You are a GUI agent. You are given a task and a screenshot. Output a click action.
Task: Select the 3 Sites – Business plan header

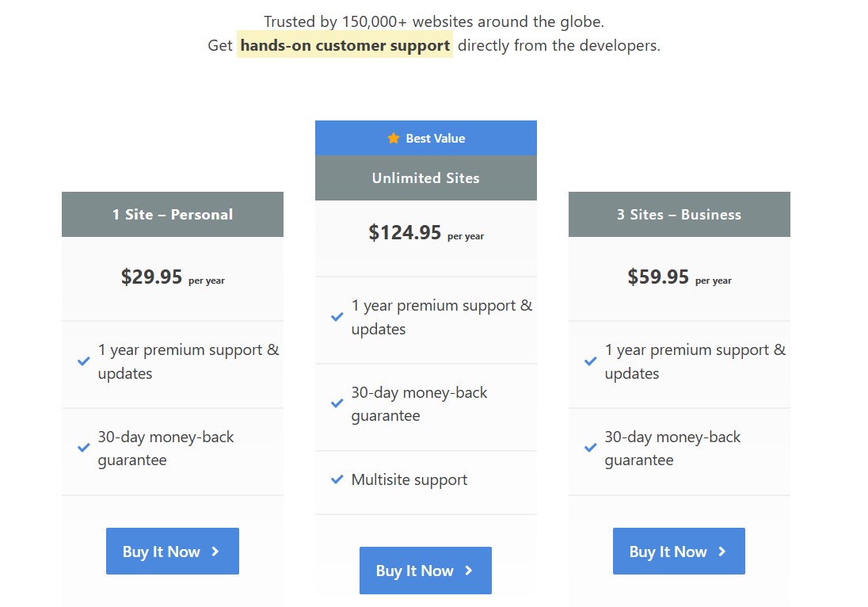click(678, 214)
